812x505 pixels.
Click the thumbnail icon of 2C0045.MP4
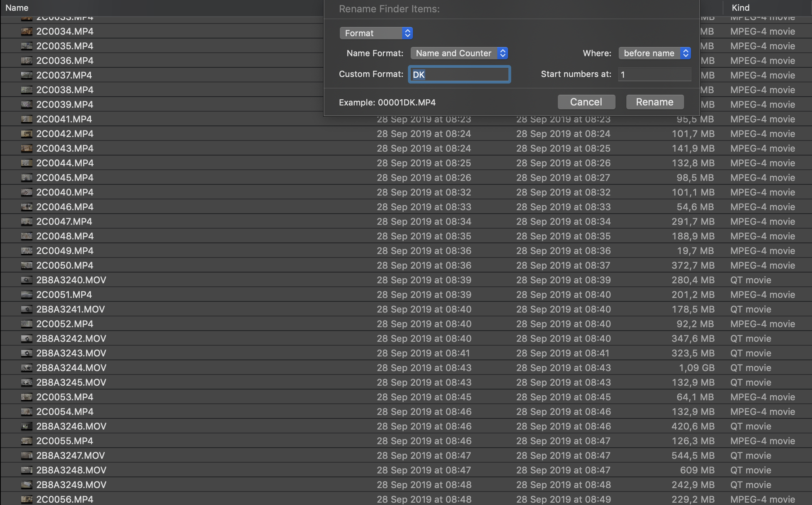(27, 177)
